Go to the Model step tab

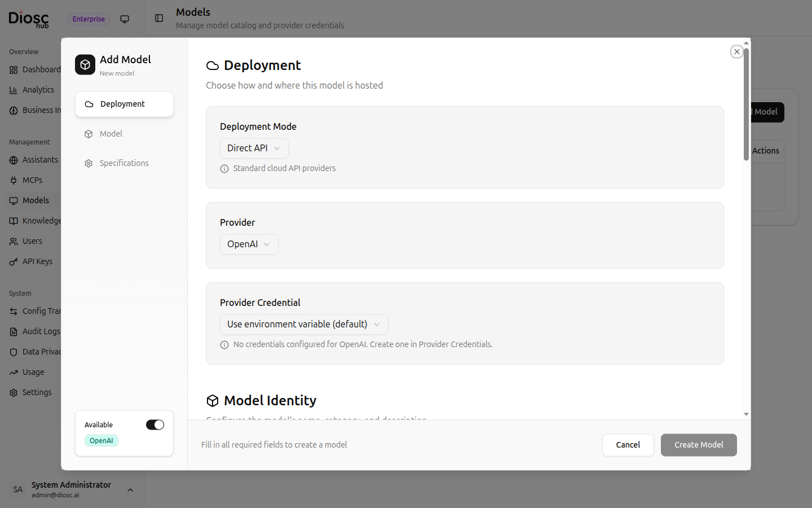pyautogui.click(x=124, y=134)
